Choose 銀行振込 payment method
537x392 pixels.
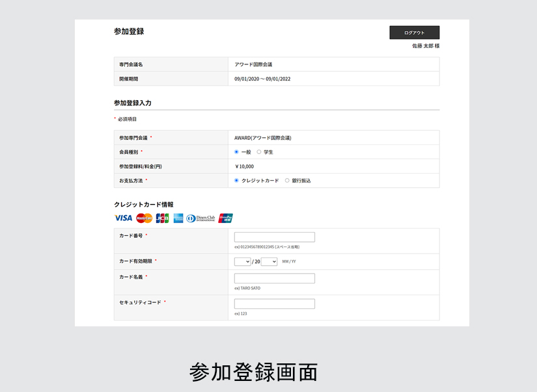click(x=287, y=181)
